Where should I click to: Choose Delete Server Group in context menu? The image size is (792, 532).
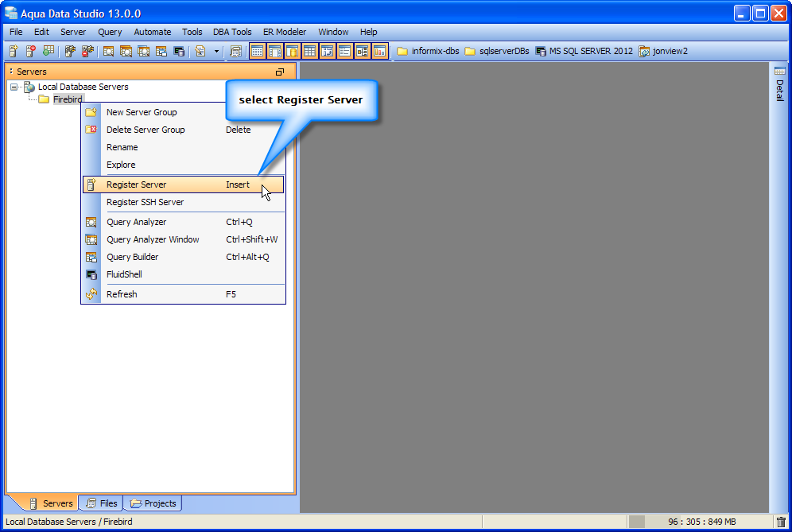click(x=183, y=130)
